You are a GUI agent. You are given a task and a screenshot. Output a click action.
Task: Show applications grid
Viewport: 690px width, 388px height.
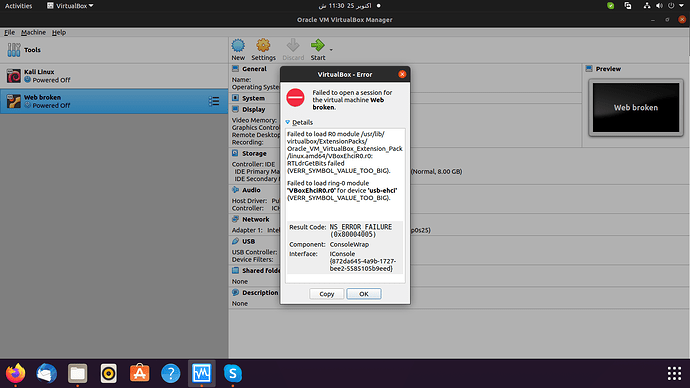pyautogui.click(x=674, y=373)
